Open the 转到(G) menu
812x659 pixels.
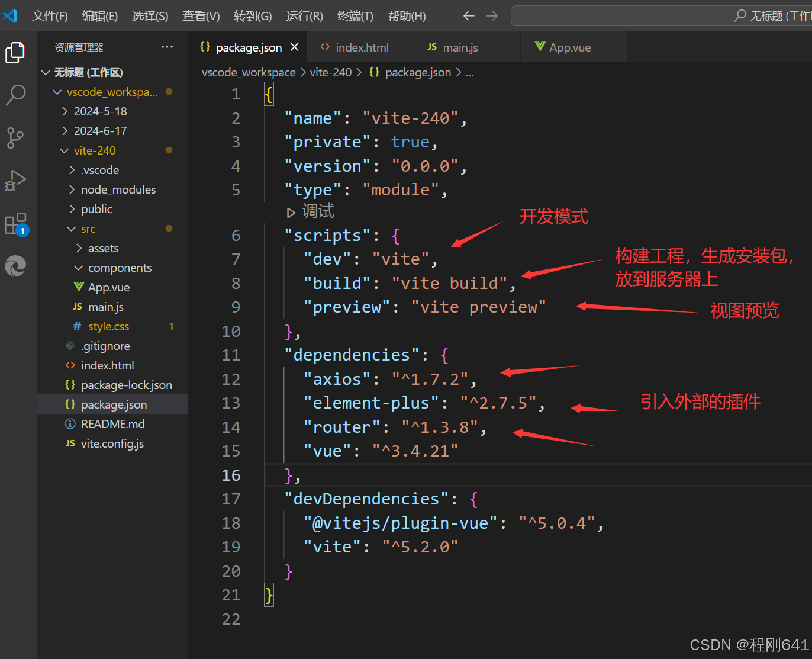coord(253,16)
